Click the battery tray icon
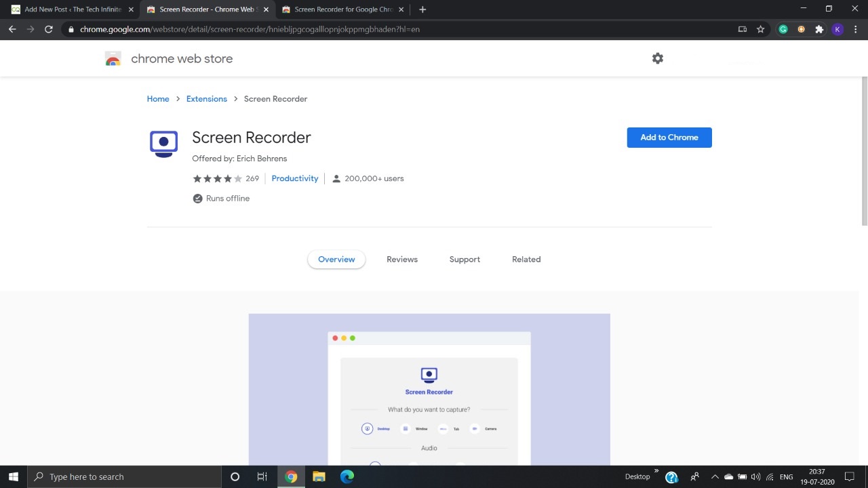This screenshot has width=868, height=488. click(x=742, y=477)
